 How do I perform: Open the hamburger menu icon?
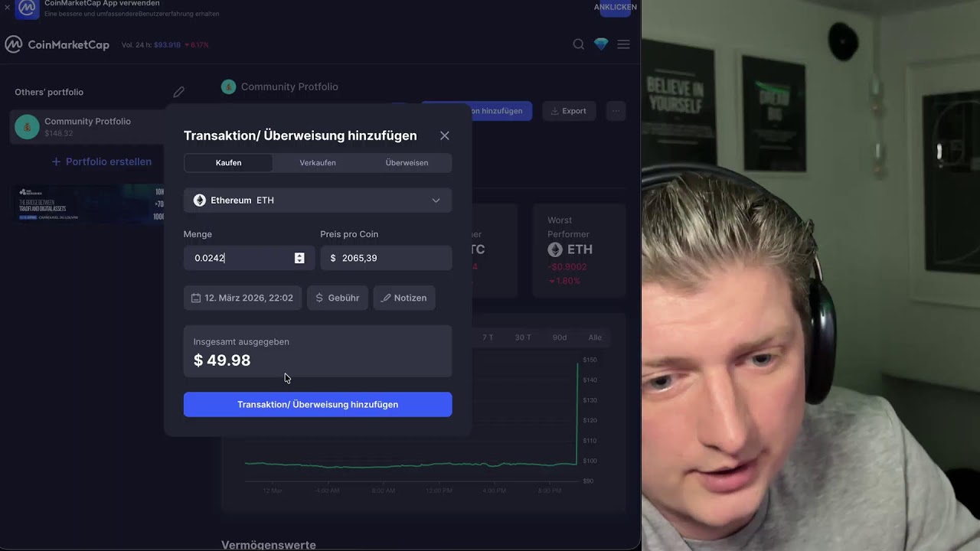point(623,44)
